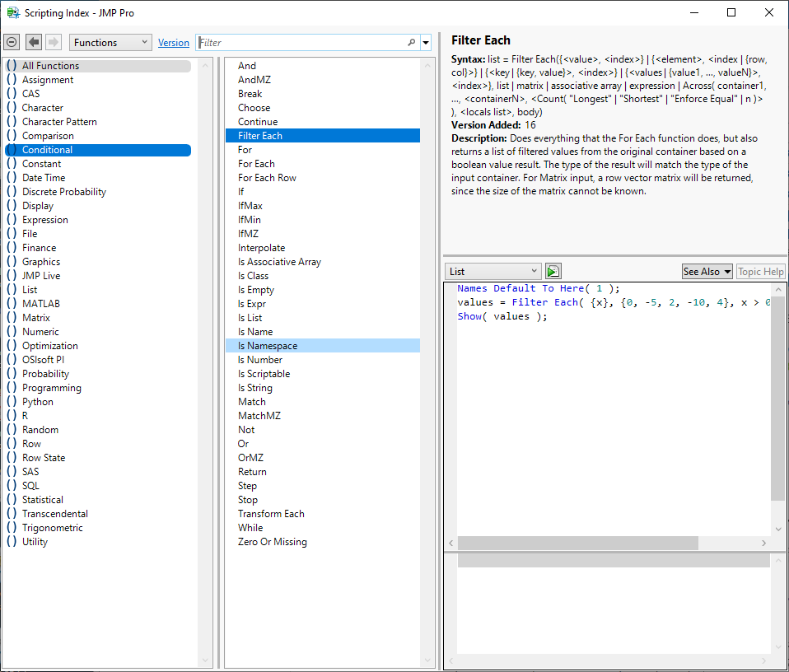This screenshot has height=672, width=789.
Task: Expand the filter options dropdown arrow
Action: click(x=426, y=43)
